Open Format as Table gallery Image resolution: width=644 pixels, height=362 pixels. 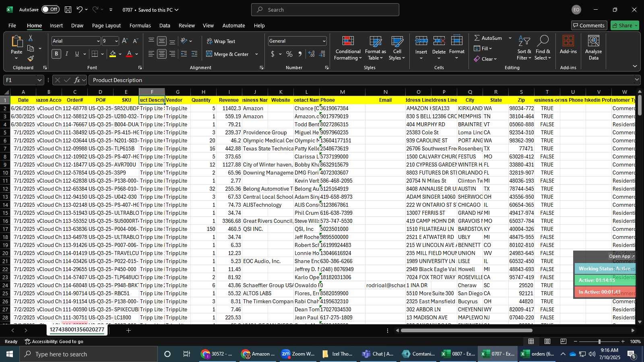pyautogui.click(x=375, y=48)
